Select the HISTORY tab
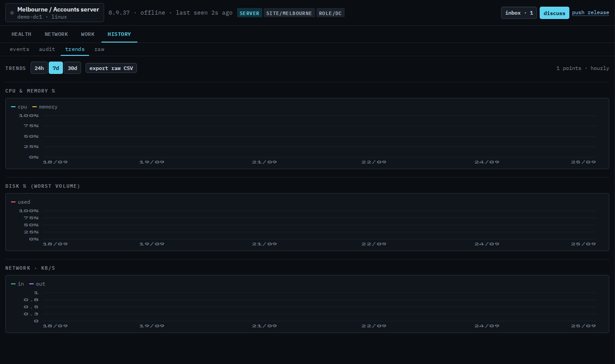The height and width of the screenshot is (364, 615). 119,34
